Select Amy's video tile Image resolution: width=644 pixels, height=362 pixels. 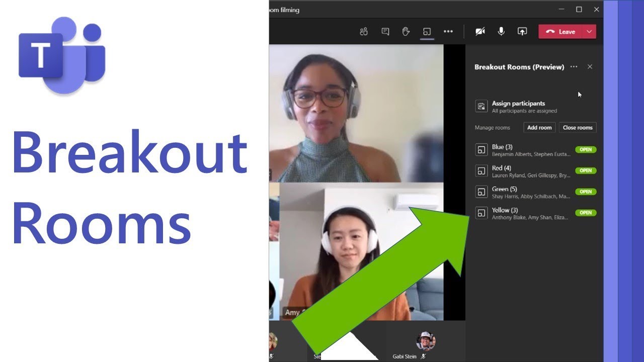pyautogui.click(x=361, y=251)
